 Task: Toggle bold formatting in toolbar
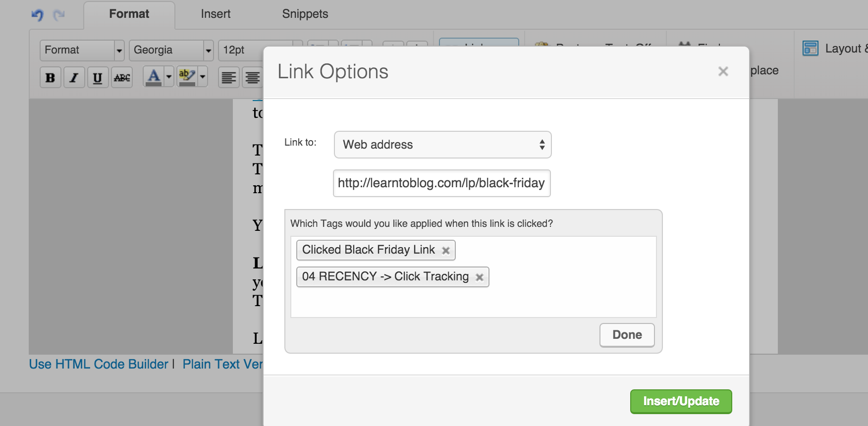pos(50,77)
